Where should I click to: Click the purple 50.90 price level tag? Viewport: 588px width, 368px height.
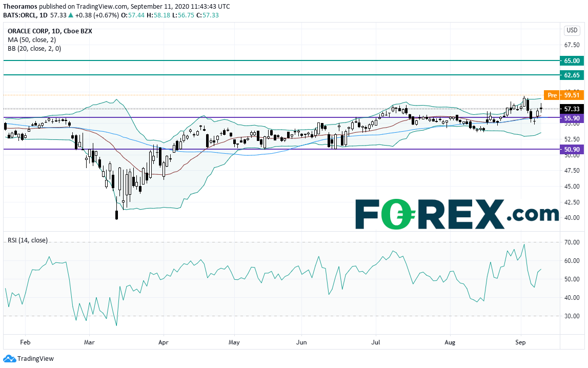(572, 150)
